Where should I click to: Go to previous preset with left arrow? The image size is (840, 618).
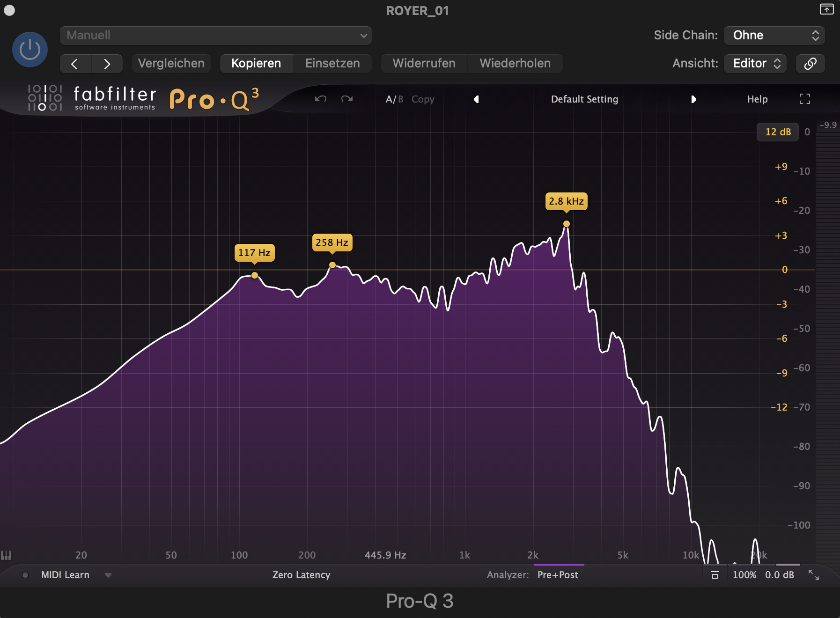pyautogui.click(x=75, y=64)
